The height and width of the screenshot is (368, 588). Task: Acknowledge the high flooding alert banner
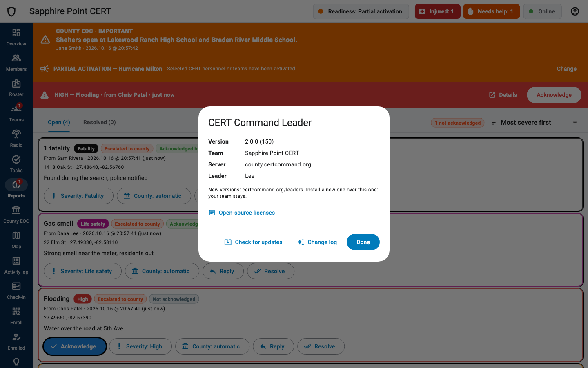click(554, 95)
